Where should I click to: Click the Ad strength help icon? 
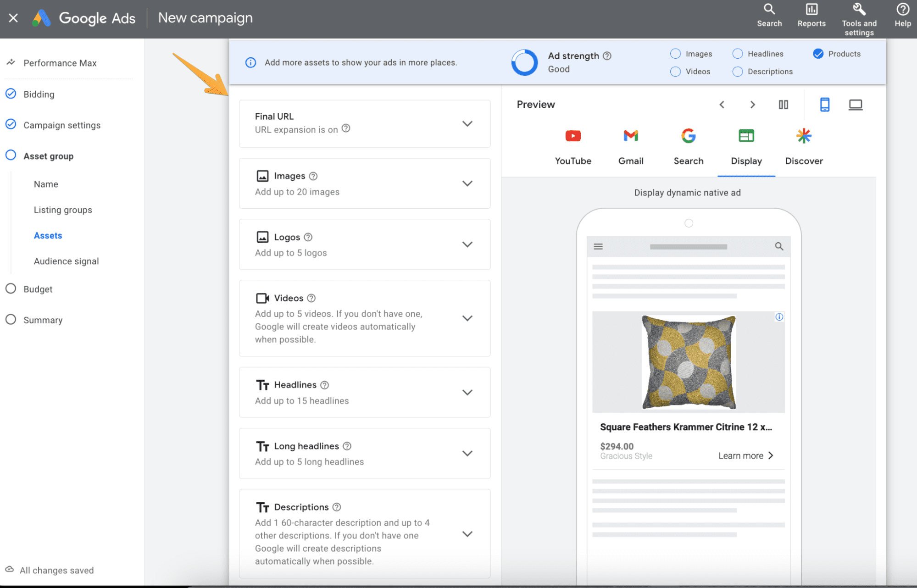607,56
